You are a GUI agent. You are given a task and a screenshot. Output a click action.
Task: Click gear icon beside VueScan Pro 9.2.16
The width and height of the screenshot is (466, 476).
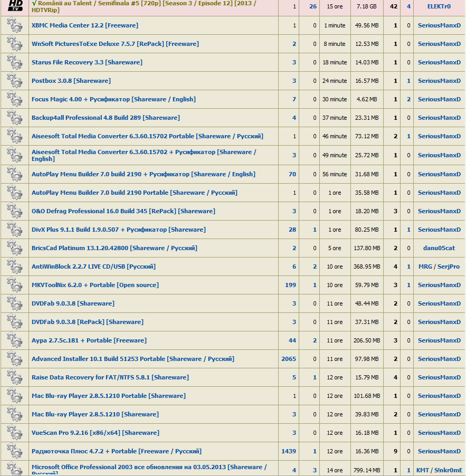click(15, 433)
